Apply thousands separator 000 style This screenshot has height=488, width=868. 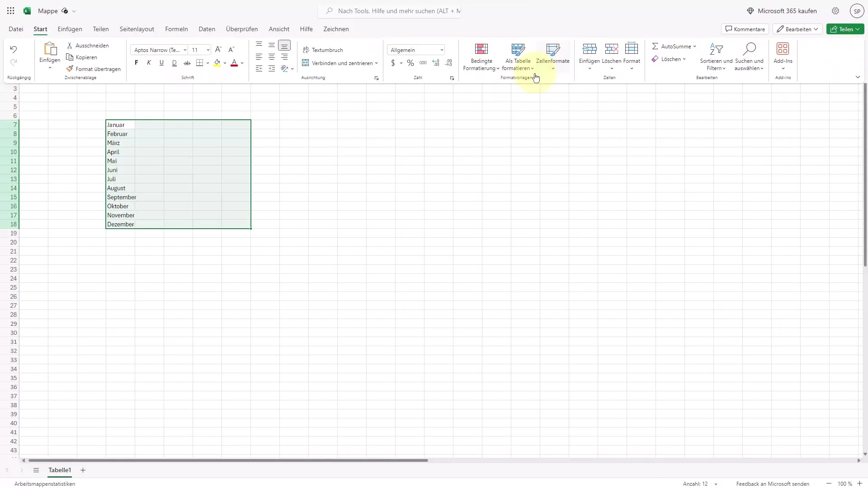(x=423, y=63)
